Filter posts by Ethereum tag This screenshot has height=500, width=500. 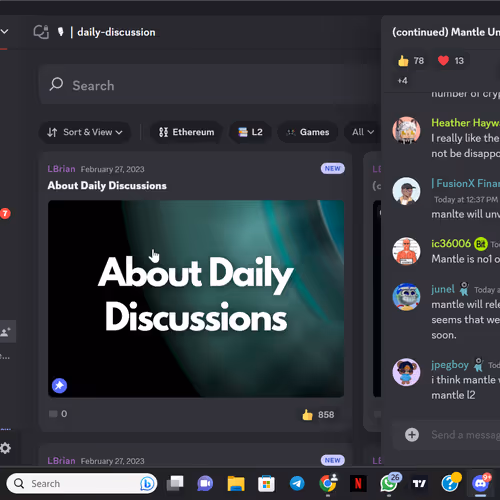(x=187, y=132)
